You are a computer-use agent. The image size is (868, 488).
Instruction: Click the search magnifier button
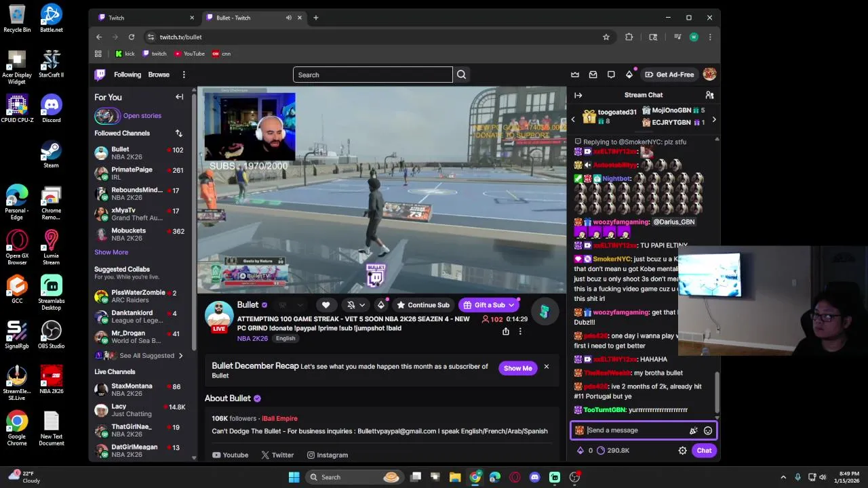pyautogui.click(x=461, y=75)
